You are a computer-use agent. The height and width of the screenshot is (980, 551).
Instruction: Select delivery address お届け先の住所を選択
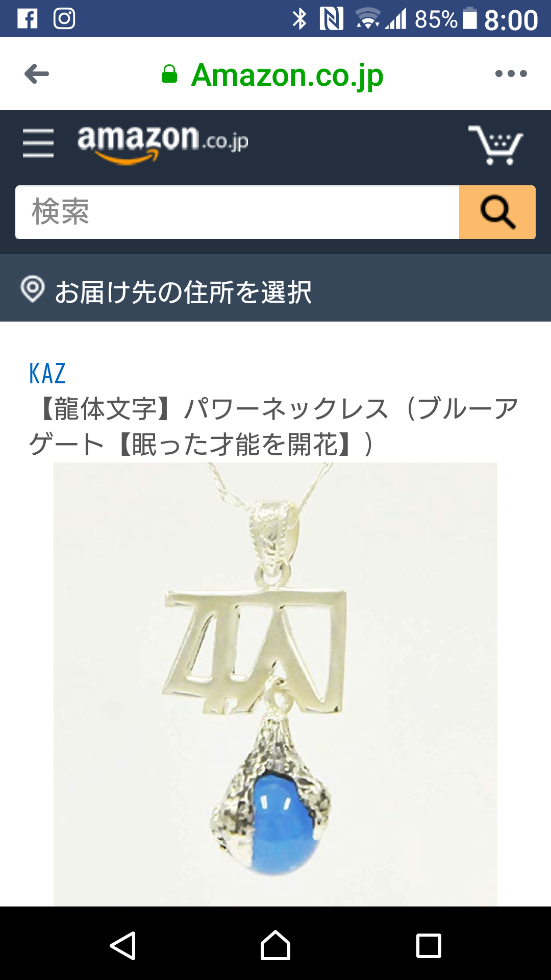(183, 292)
